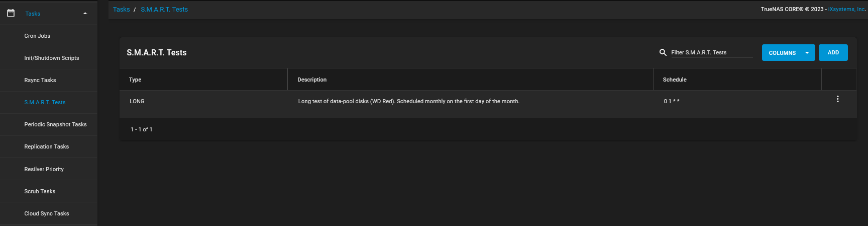
Task: Sort by the Type column header
Action: (135, 80)
